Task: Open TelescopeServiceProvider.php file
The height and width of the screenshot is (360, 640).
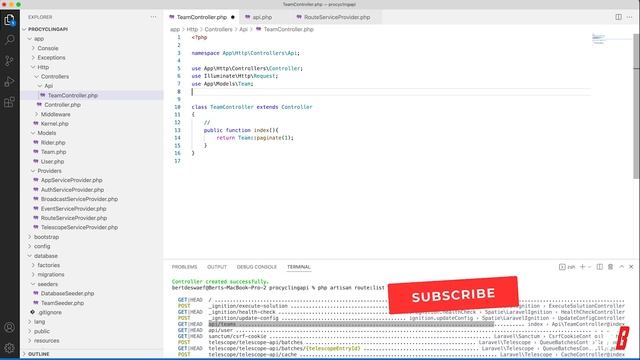Action: tap(79, 227)
